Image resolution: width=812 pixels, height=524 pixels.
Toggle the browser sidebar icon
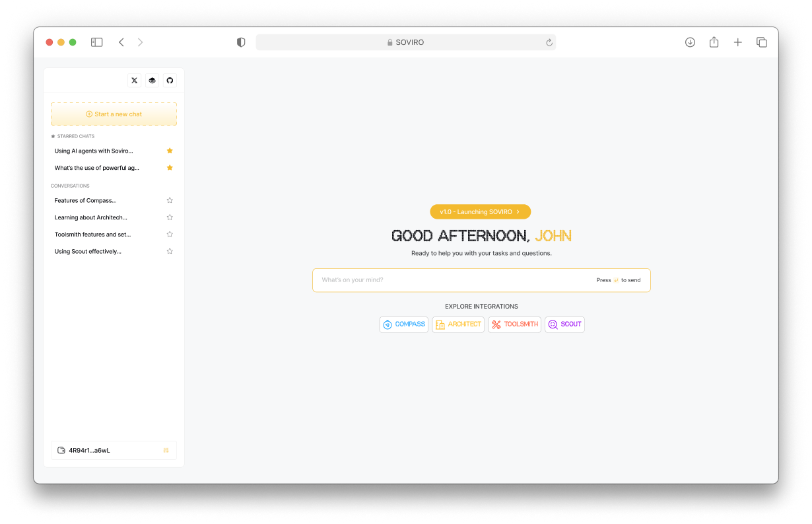(97, 42)
